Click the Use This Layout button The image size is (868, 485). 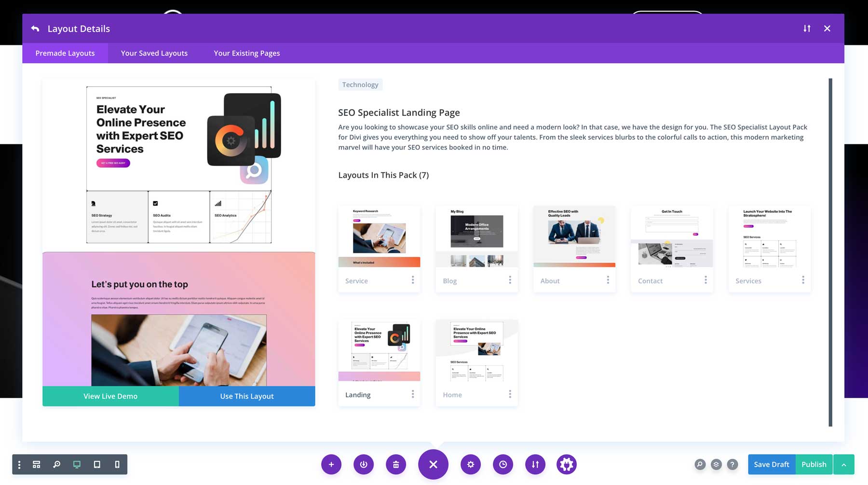[247, 396]
